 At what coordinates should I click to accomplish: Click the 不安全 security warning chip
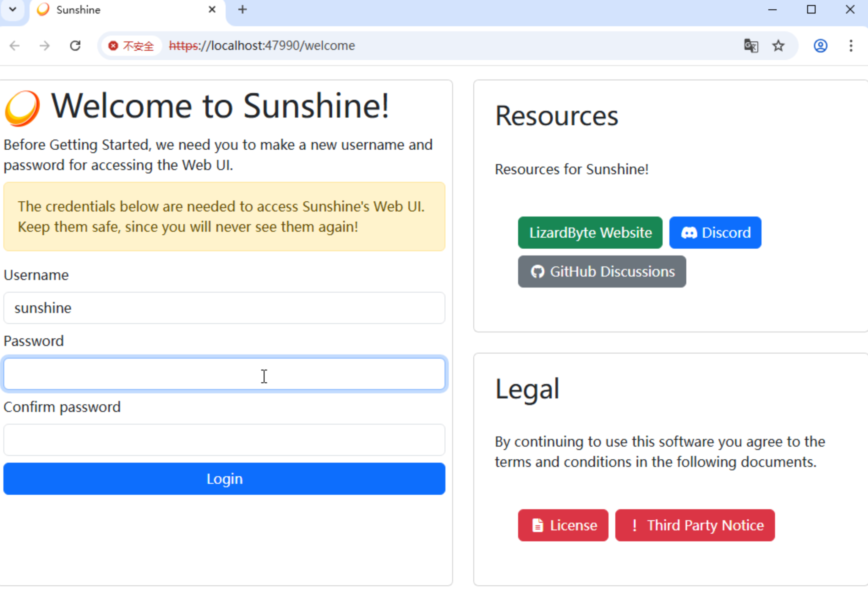tap(131, 46)
